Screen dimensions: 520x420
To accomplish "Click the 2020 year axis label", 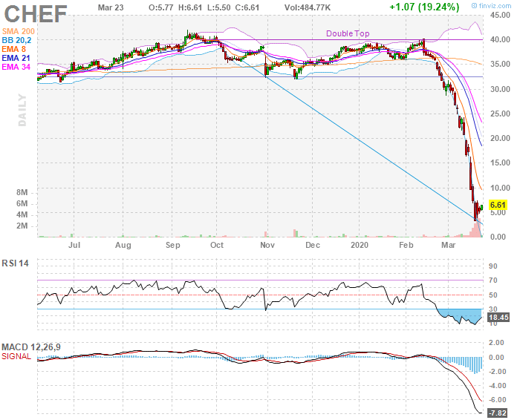I will (360, 245).
